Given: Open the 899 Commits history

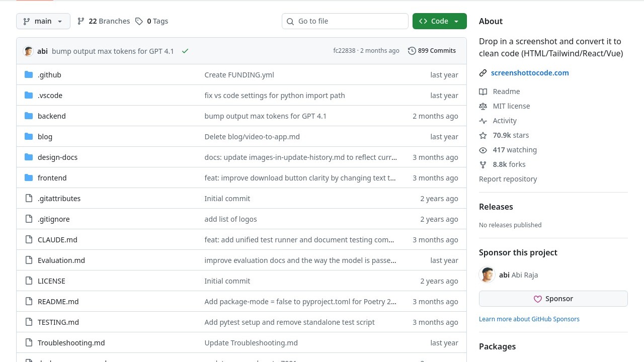Looking at the screenshot, I should [432, 51].
